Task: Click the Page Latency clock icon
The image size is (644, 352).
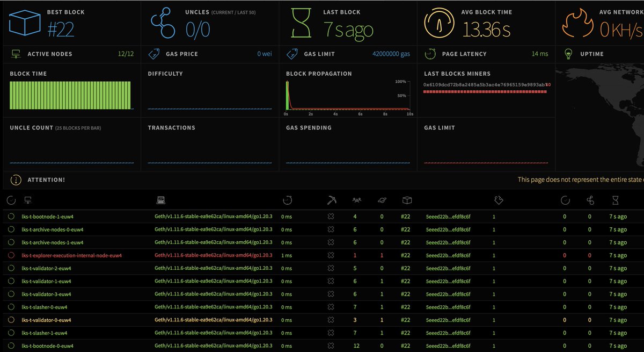Action: pyautogui.click(x=430, y=54)
